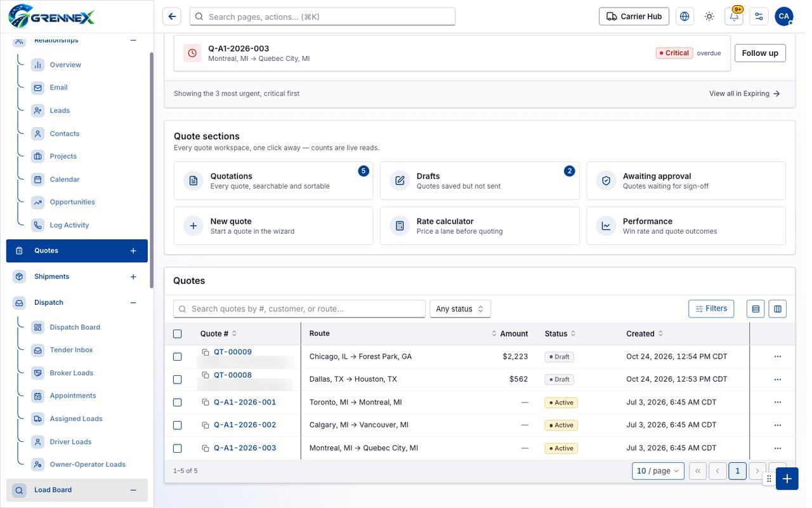
Task: Check the Q-A1-2026-001 row checkbox
Action: pyautogui.click(x=178, y=403)
